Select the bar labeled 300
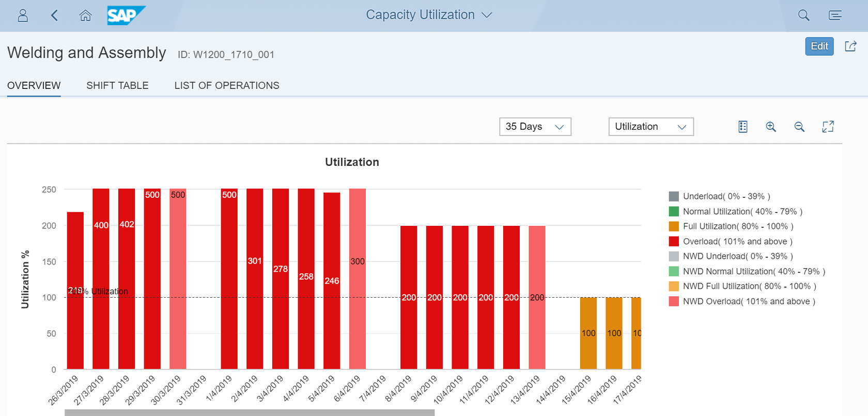868x416 pixels. point(358,279)
